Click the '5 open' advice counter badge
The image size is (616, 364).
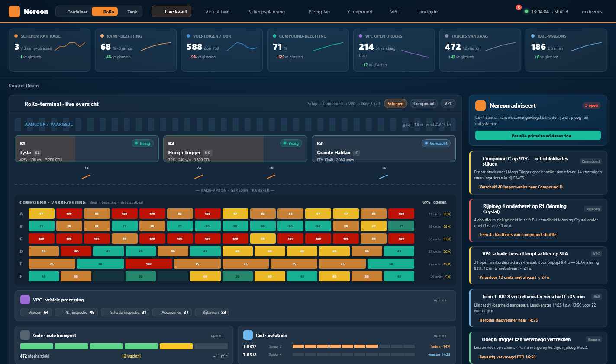point(591,105)
